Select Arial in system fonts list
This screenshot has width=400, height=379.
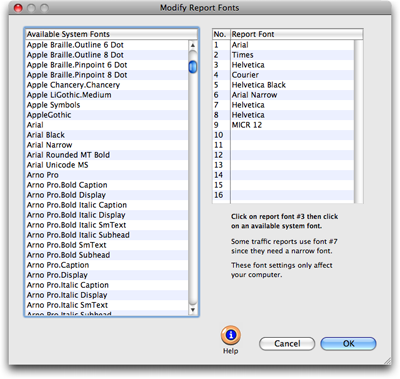[x=107, y=125]
